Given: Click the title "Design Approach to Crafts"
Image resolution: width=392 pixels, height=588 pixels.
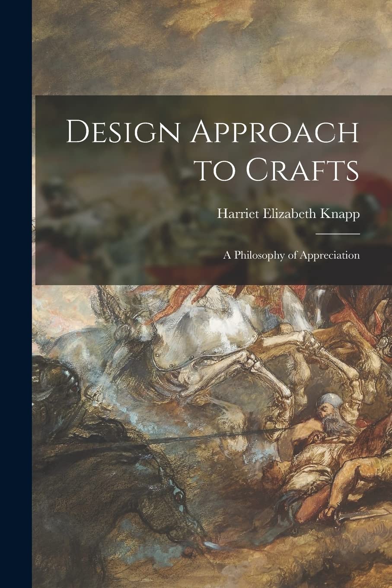Looking at the screenshot, I should coord(213,151).
